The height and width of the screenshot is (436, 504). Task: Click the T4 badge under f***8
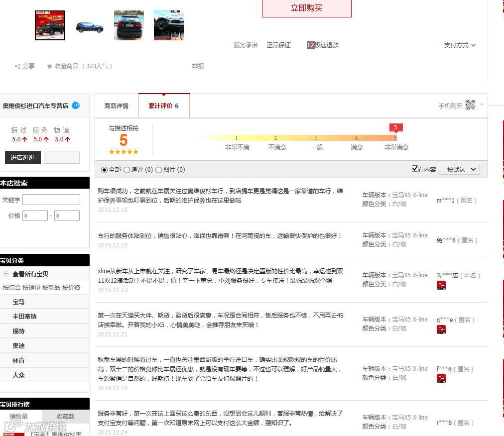[441, 378]
